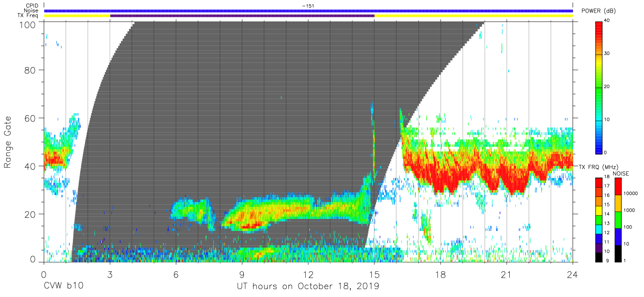This screenshot has height=297, width=644.
Task: Click the '24' hour x-axis tick label
Action: coord(572,274)
